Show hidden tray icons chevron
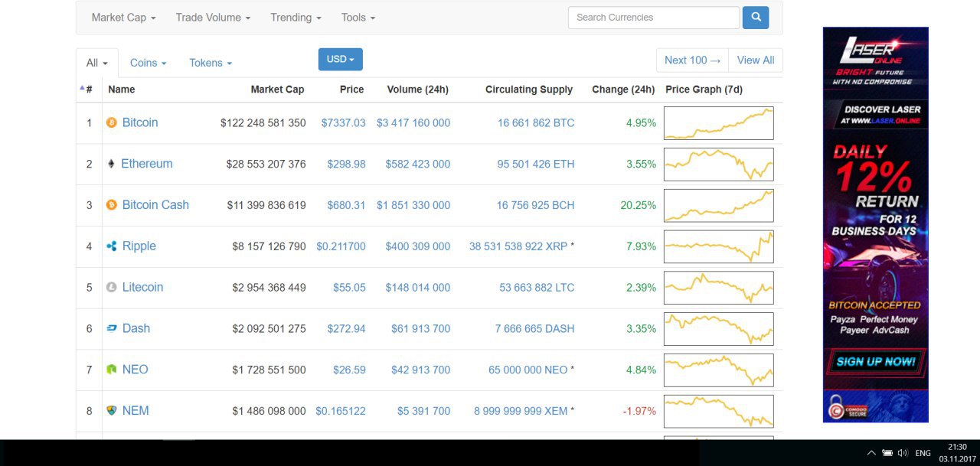The image size is (980, 466). [871, 453]
